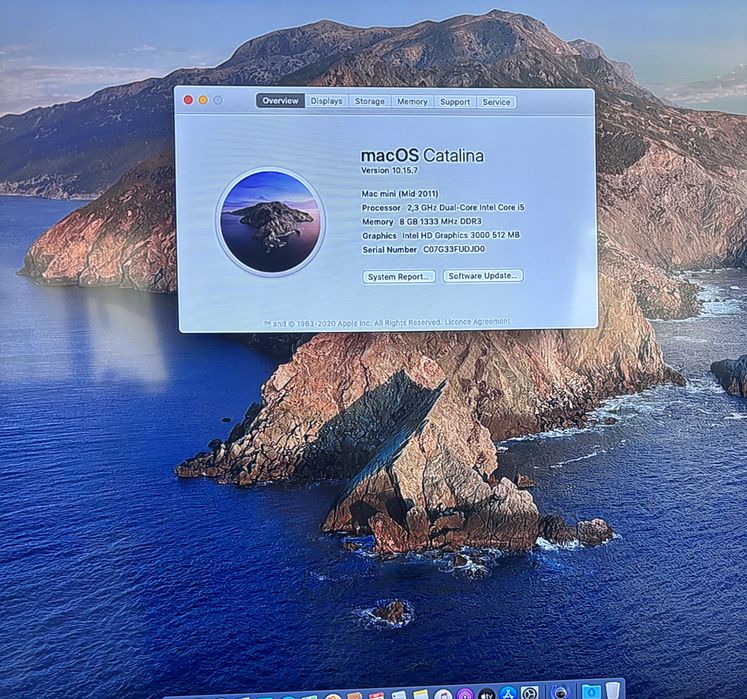
Task: Open the App Store in the Dock
Action: tap(508, 694)
